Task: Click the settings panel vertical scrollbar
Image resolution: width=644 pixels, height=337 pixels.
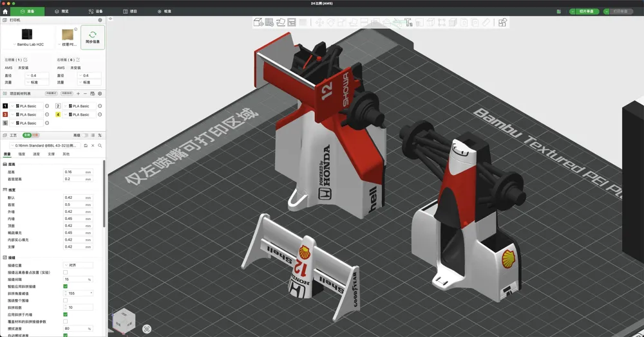Action: 104,194
